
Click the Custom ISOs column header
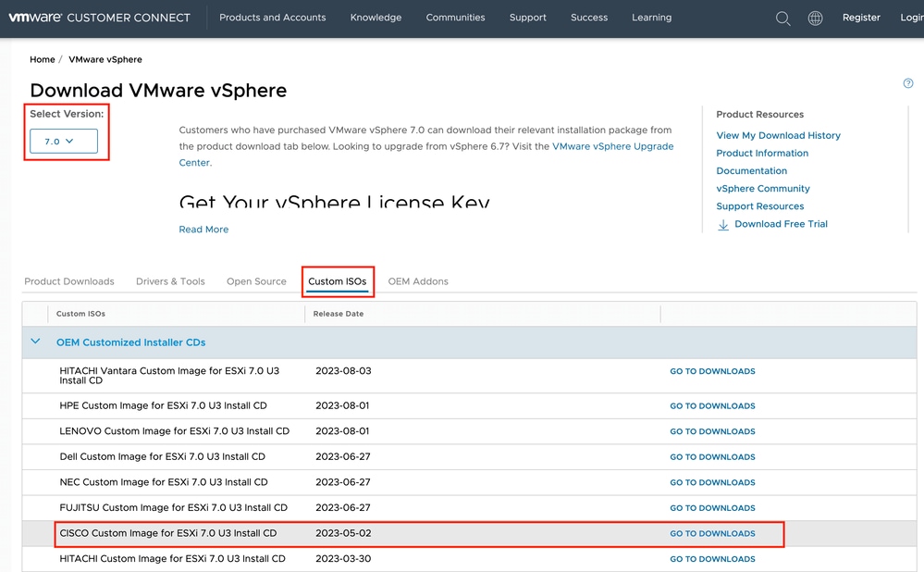[80, 314]
